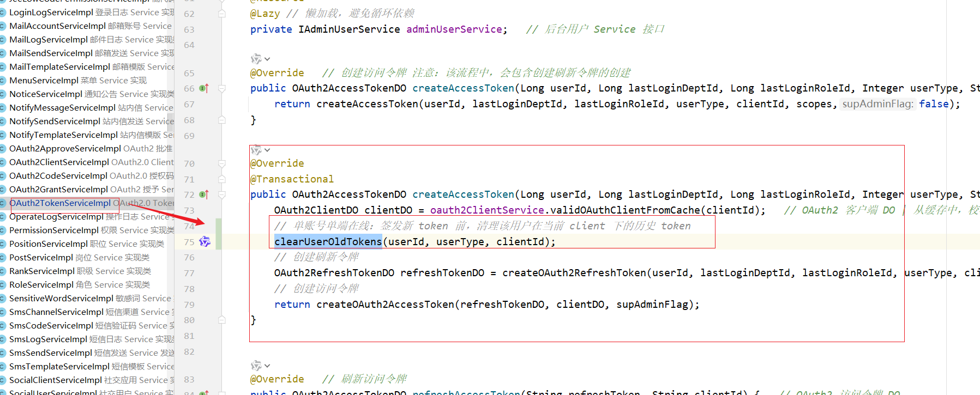
Task: Open PermissionServiceImpl from the project list
Action: click(53, 230)
